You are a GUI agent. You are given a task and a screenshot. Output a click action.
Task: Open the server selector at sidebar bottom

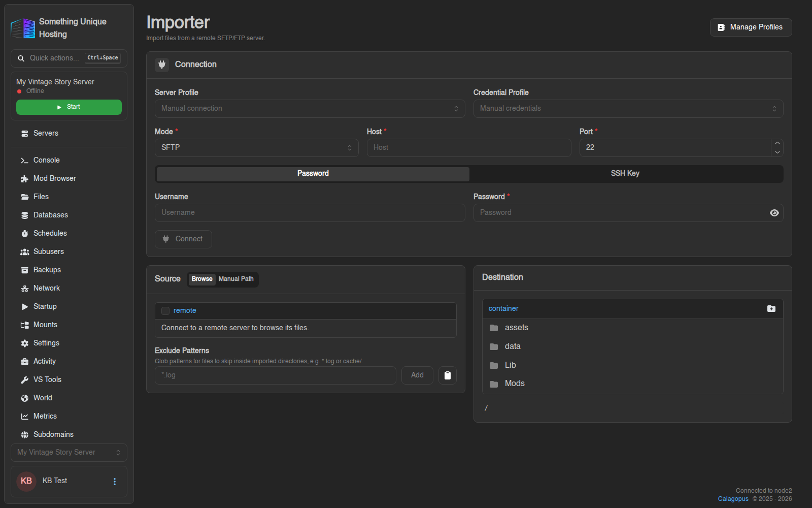(x=69, y=453)
